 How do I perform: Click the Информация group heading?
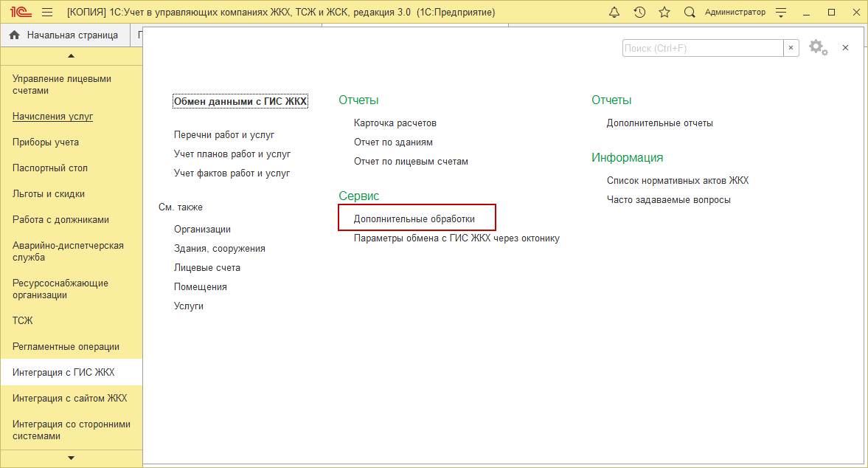(627, 158)
